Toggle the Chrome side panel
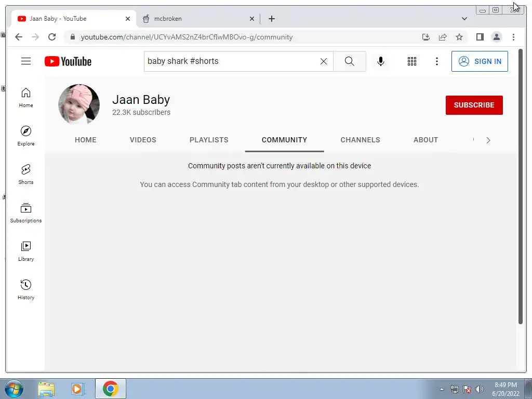The image size is (532, 399). coord(480,37)
